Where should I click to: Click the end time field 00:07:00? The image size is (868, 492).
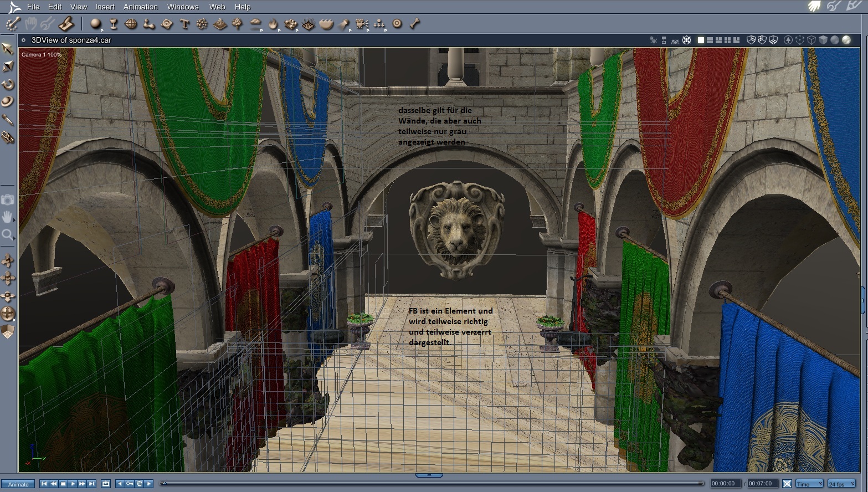(x=762, y=484)
